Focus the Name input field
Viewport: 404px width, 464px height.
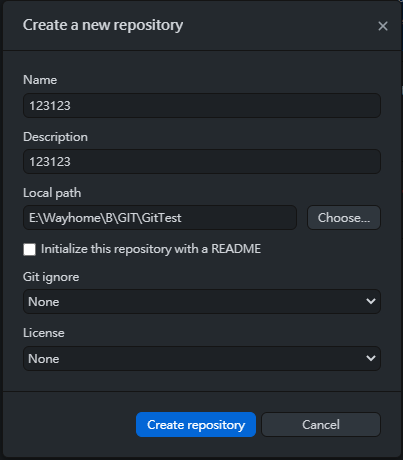coord(202,106)
